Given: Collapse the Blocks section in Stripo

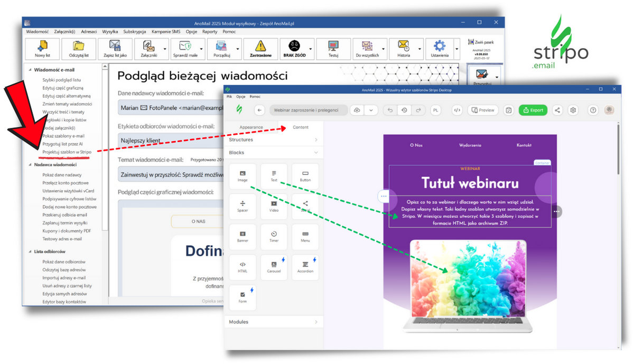Looking at the screenshot, I should pyautogui.click(x=274, y=153).
